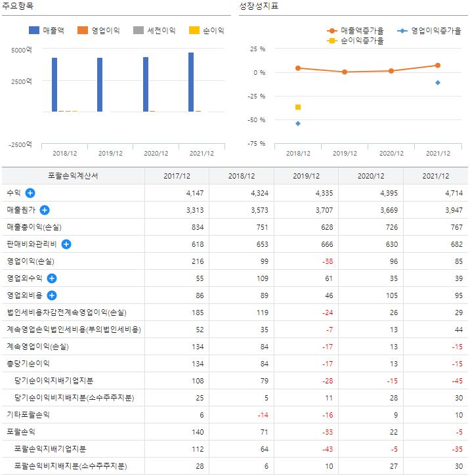Click the 기타포괄손익 row label

[x=28, y=415]
